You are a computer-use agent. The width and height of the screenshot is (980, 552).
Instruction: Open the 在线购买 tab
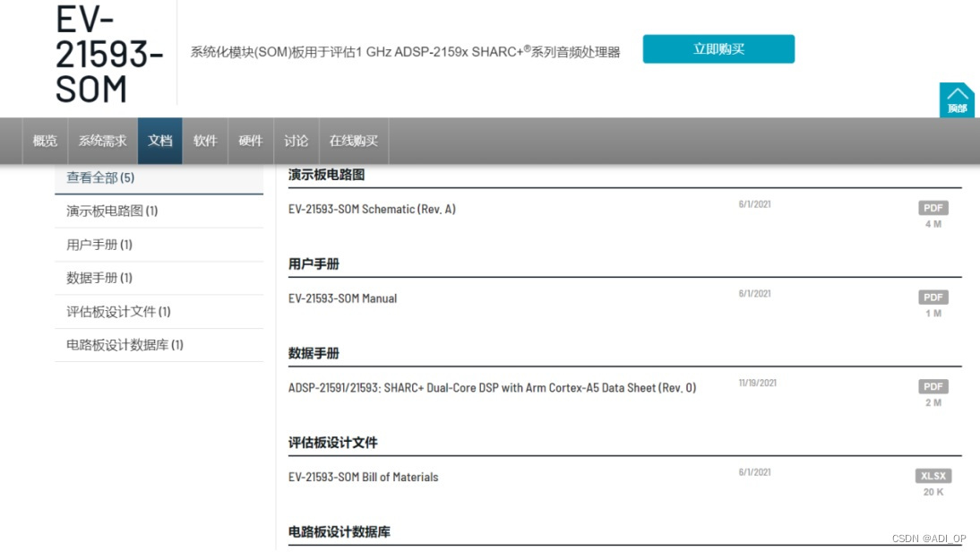pyautogui.click(x=354, y=141)
